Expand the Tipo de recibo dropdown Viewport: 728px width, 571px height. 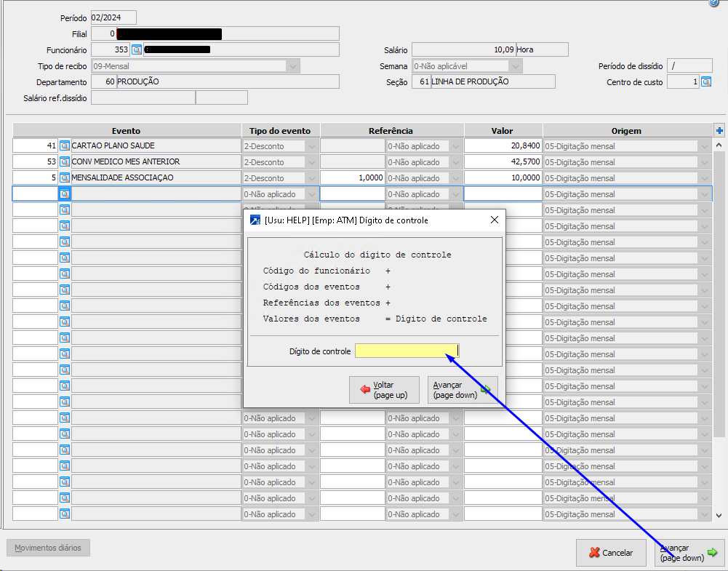292,66
